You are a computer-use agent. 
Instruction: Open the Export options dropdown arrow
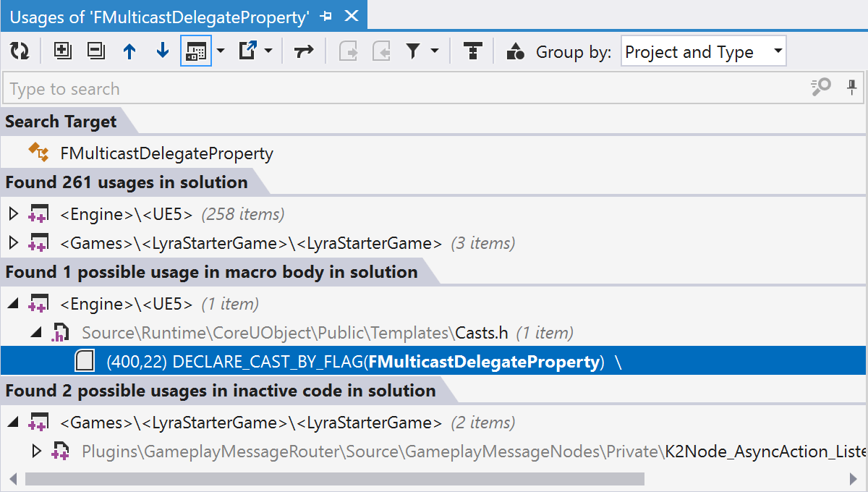click(x=268, y=51)
